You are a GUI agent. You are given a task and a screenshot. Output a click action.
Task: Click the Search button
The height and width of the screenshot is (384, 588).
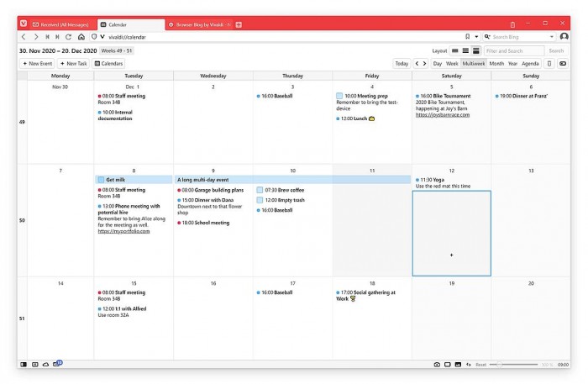[556, 50]
